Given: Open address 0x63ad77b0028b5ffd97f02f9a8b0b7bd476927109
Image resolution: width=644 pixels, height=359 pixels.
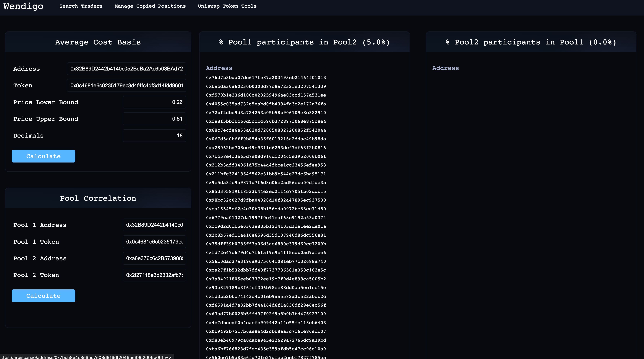Looking at the screenshot, I should pos(266,314).
